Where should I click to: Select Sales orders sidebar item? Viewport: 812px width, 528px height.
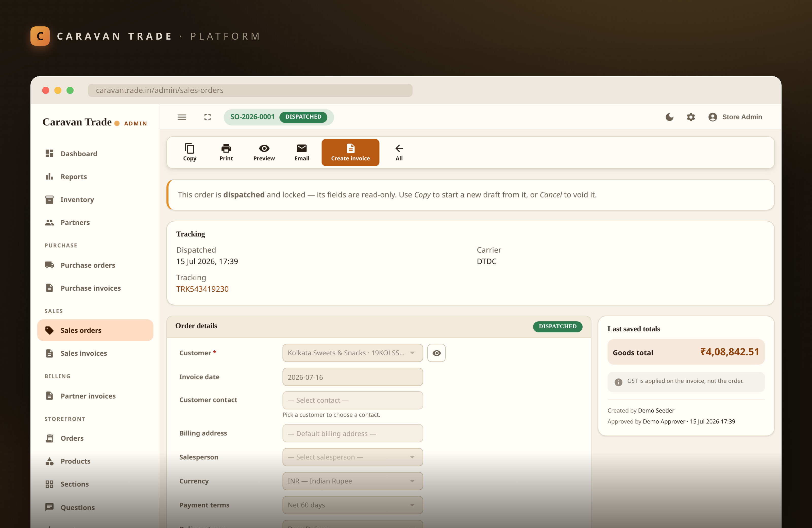click(95, 330)
